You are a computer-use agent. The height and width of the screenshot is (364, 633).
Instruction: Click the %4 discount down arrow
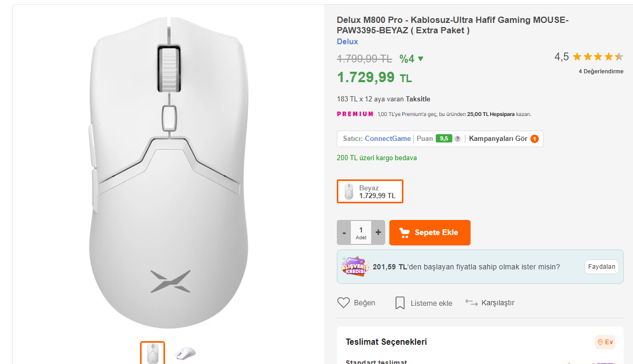tap(421, 59)
